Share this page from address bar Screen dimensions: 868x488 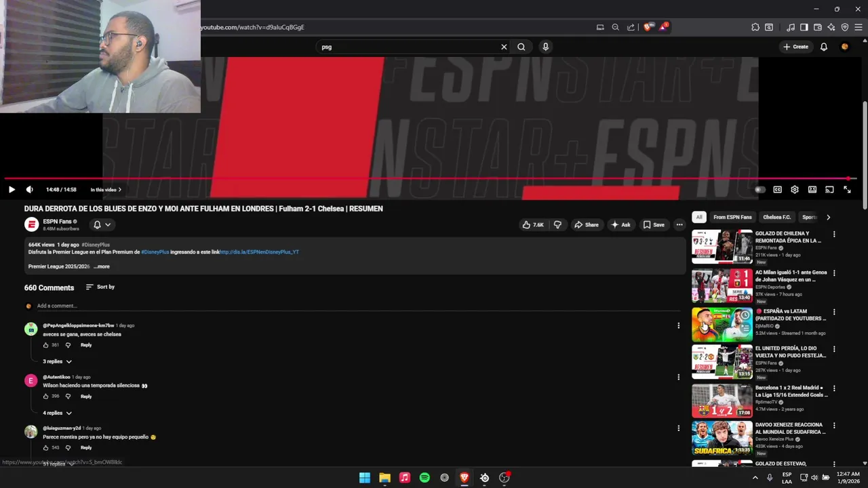pyautogui.click(x=631, y=27)
